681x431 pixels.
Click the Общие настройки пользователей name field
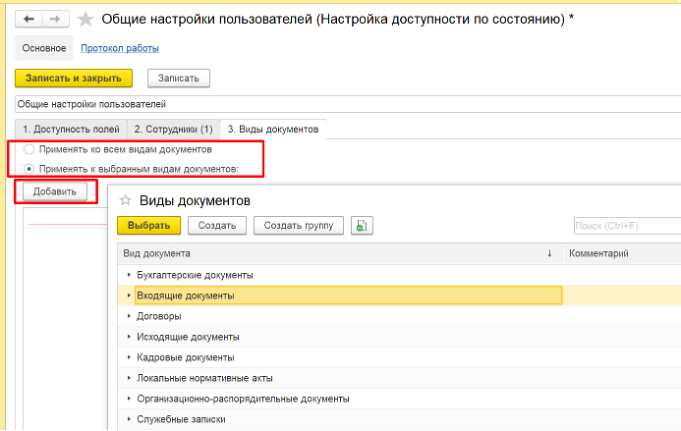[348, 104]
